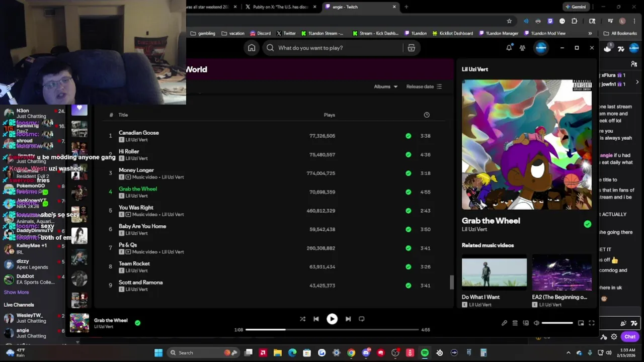The image size is (644, 362).
Task: Toggle saved check on You Was Right
Action: (x=408, y=211)
